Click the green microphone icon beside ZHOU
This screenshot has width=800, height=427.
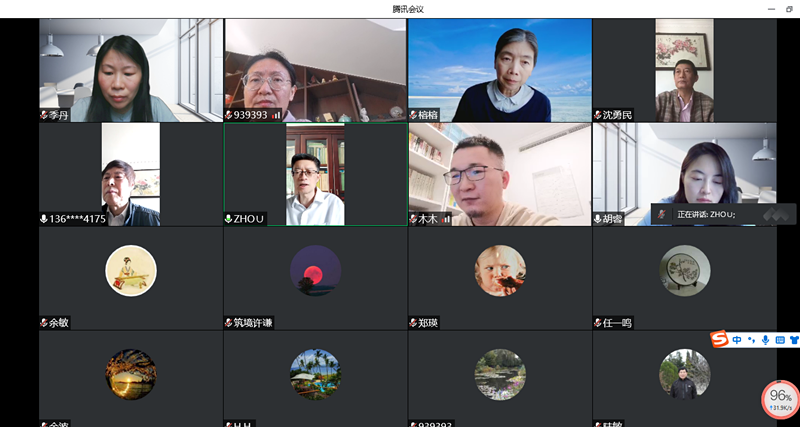[x=229, y=219]
